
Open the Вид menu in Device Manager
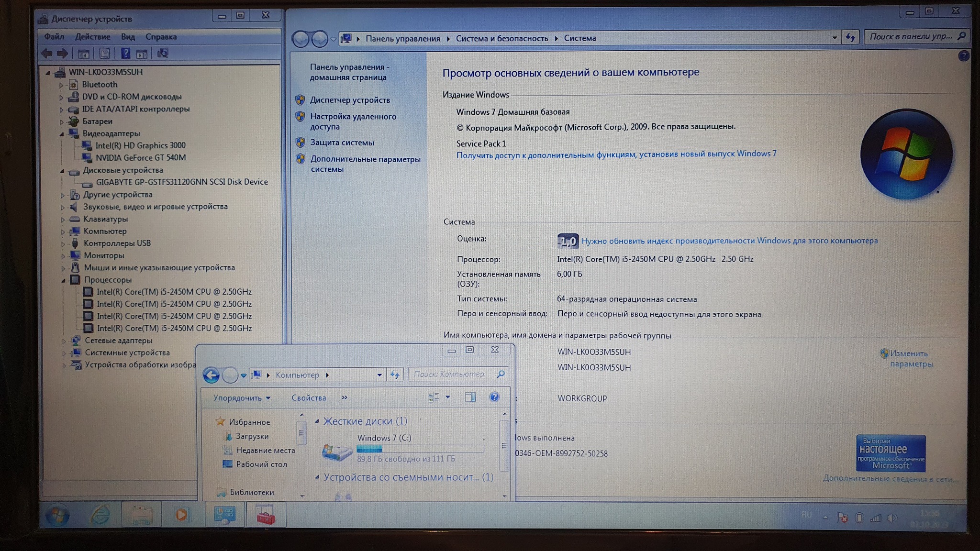coord(128,37)
